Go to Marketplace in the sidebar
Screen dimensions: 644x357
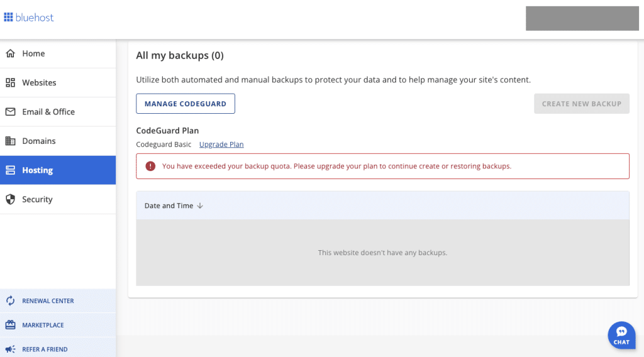43,326
